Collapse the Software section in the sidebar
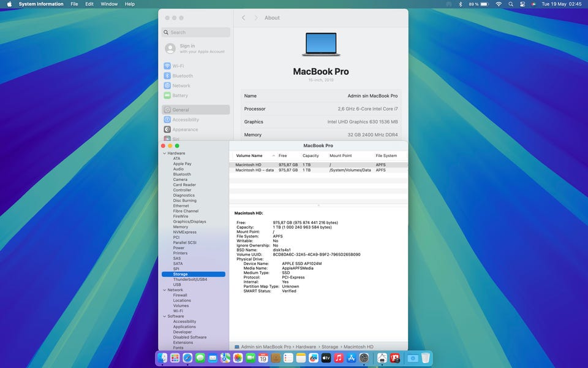Image resolution: width=588 pixels, height=368 pixels. pyautogui.click(x=164, y=316)
